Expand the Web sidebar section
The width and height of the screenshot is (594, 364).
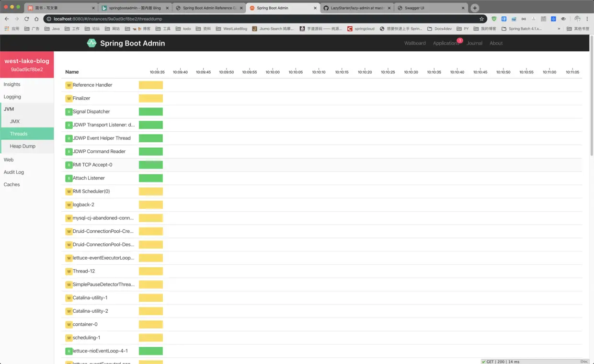point(27,160)
